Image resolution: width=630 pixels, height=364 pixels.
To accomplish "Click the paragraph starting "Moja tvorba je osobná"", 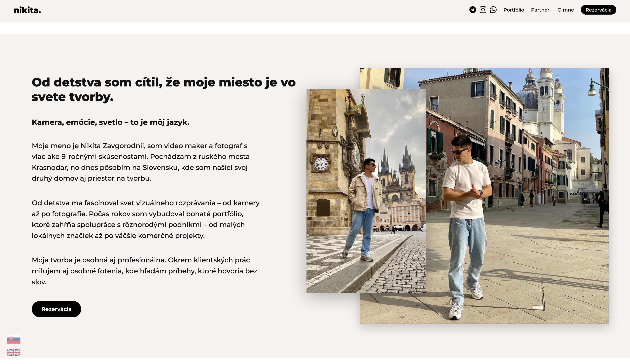I will 145,271.
